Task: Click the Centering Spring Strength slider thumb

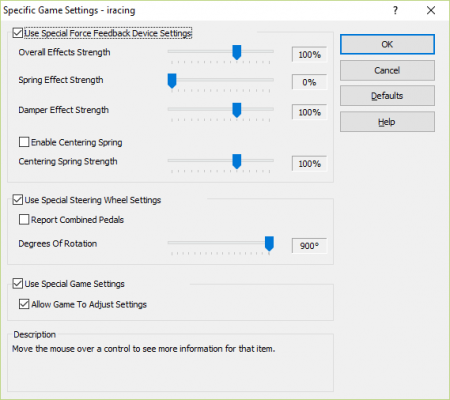Action: (x=237, y=161)
